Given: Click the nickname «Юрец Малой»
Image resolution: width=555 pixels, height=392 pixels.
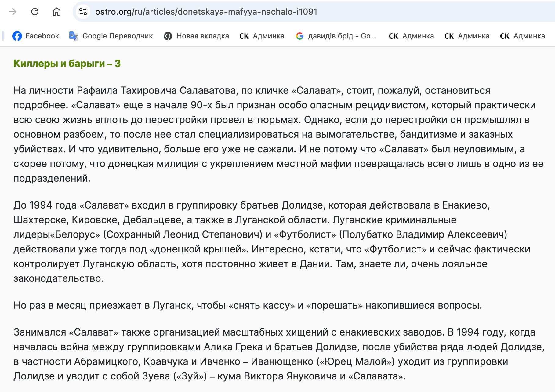Looking at the screenshot, I should (355, 361).
